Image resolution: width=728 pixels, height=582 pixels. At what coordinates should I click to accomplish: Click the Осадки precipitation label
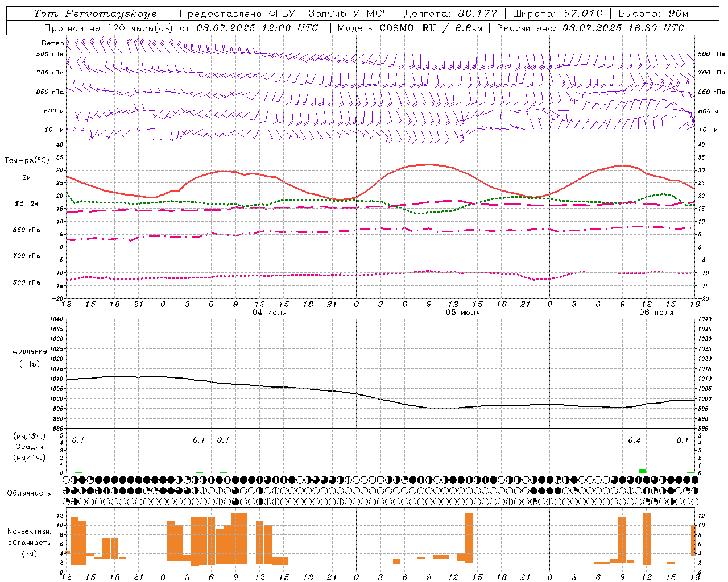pyautogui.click(x=30, y=447)
